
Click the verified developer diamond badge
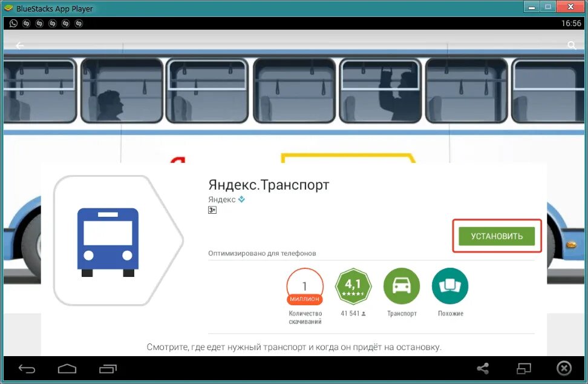click(x=241, y=199)
